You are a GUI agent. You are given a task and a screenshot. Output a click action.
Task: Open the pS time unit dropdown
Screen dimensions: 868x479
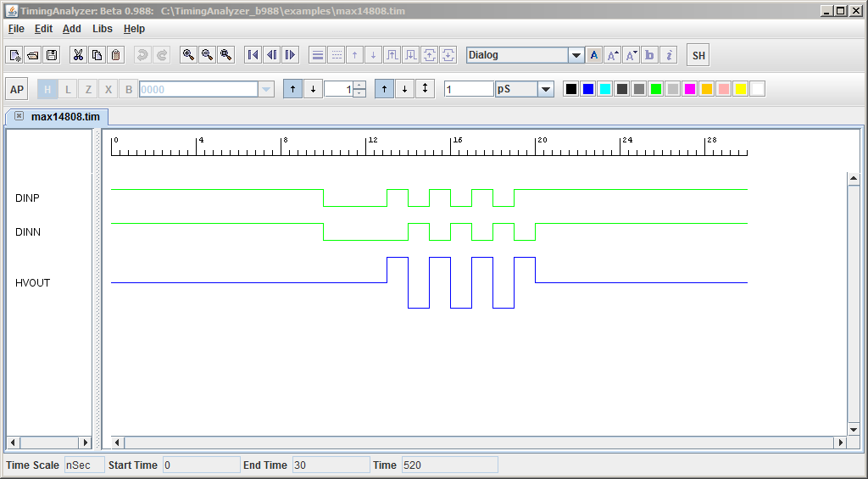point(546,89)
